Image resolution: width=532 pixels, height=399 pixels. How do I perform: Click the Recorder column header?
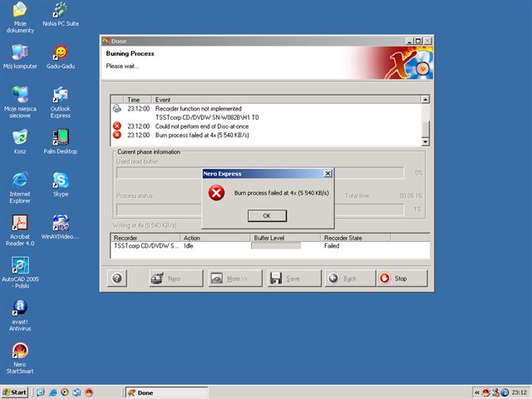(145, 238)
